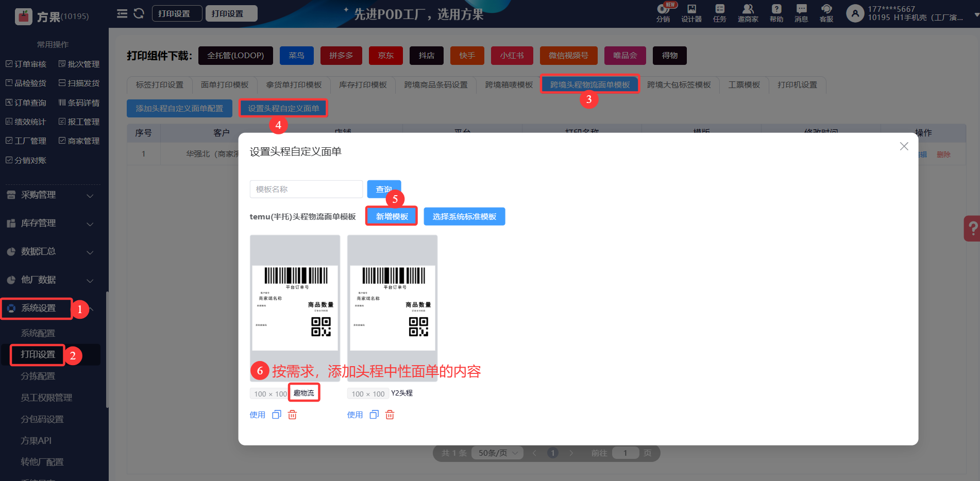Select 转他厂配置 in the sidebar submenu
Viewport: 980px width, 481px height.
point(42,462)
